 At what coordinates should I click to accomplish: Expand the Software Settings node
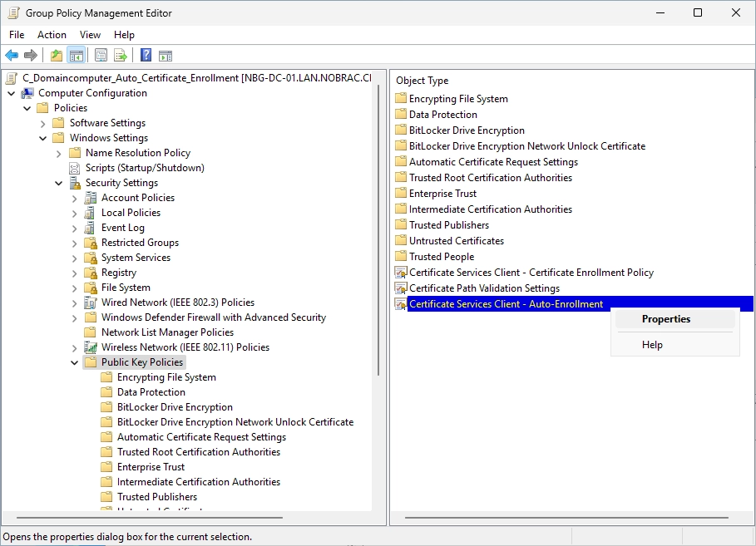click(x=43, y=123)
